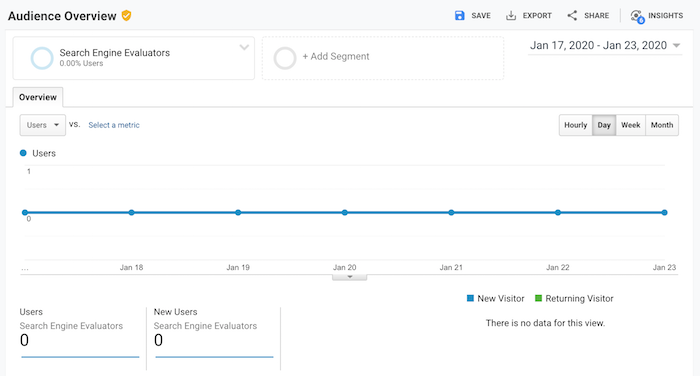Image resolution: width=700 pixels, height=376 pixels.
Task: Switch chart to Week view
Action: pos(631,125)
